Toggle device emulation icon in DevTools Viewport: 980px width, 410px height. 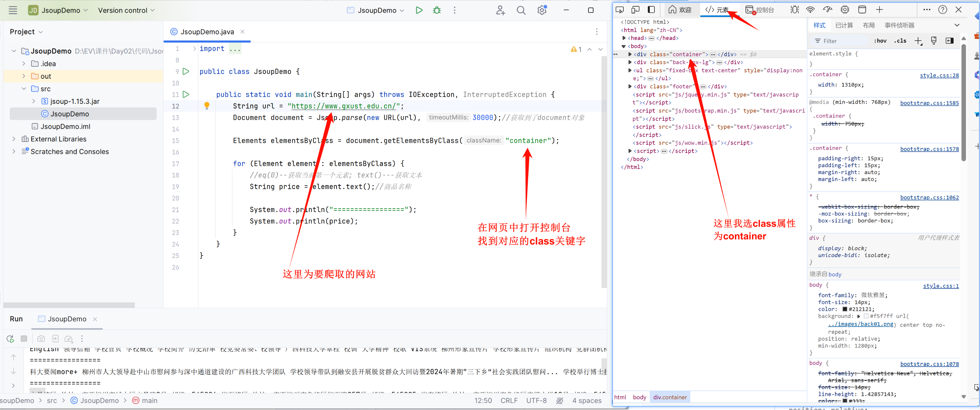pos(635,9)
